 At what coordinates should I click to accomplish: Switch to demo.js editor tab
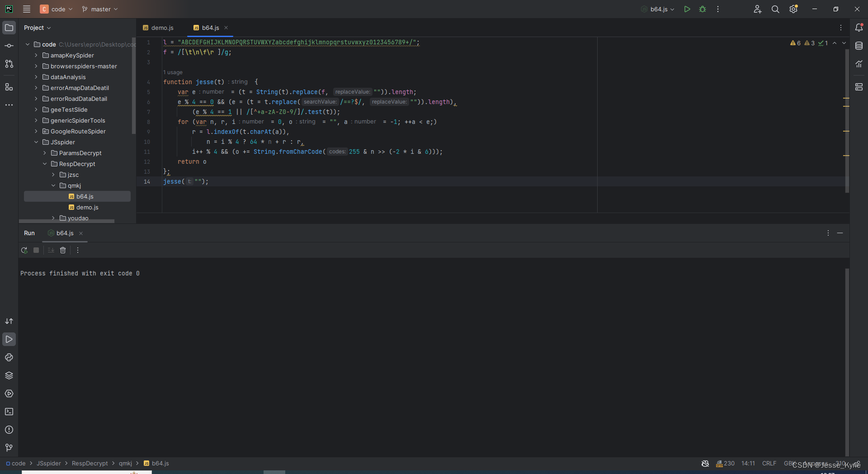[158, 28]
